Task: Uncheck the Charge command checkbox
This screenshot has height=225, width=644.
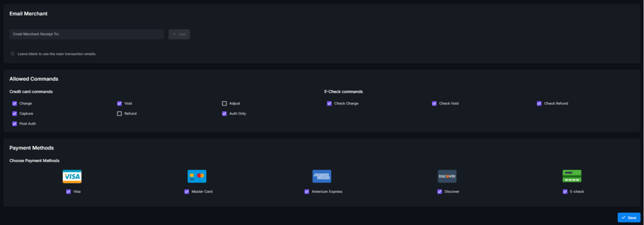Action: coord(14,103)
